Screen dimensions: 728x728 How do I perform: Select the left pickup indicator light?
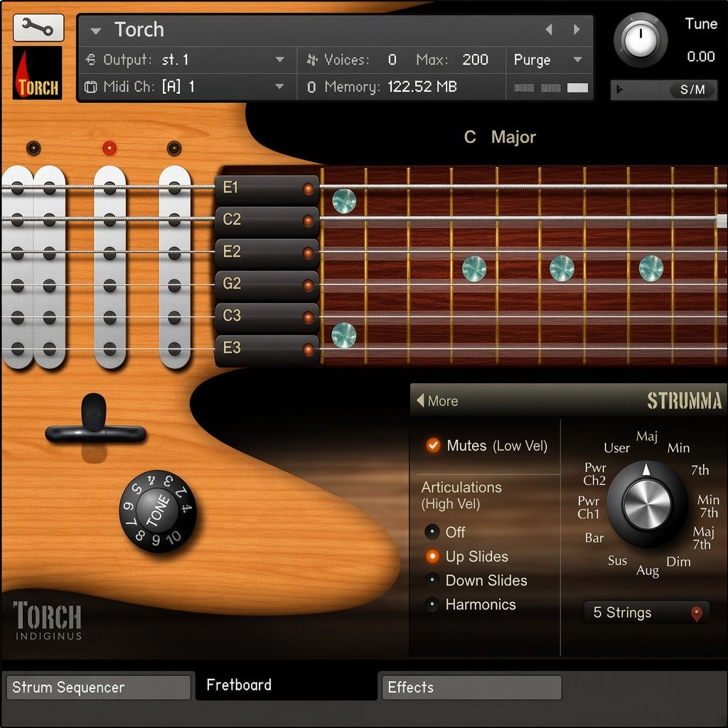tap(33, 148)
